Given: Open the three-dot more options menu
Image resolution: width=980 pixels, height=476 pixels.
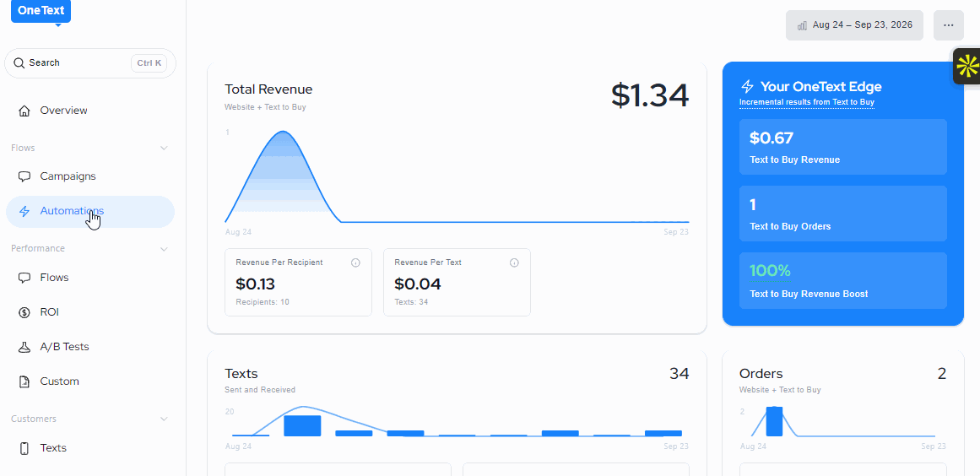Looking at the screenshot, I should pyautogui.click(x=948, y=25).
